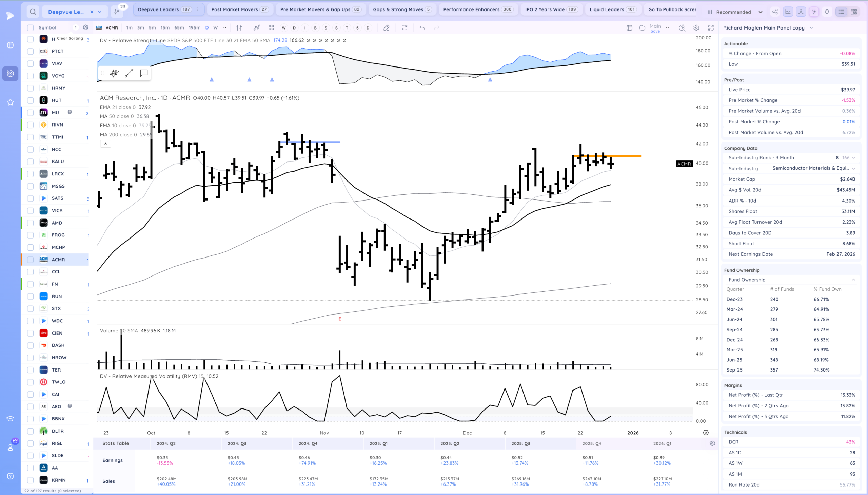Select the trend line drawing tool
The height and width of the screenshot is (495, 868).
click(x=129, y=73)
